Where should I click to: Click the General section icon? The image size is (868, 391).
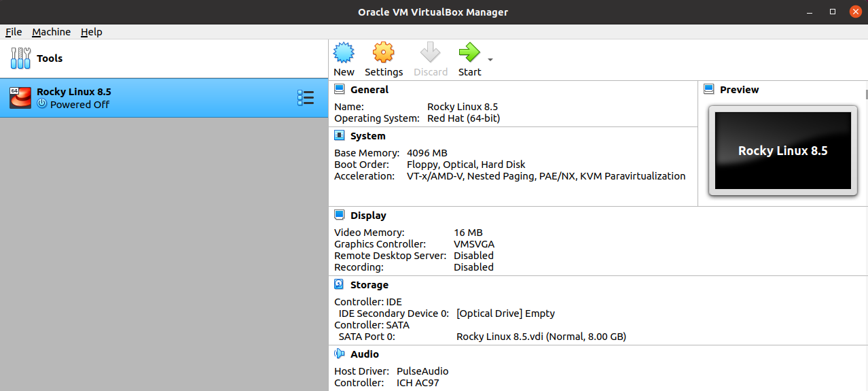tap(340, 90)
